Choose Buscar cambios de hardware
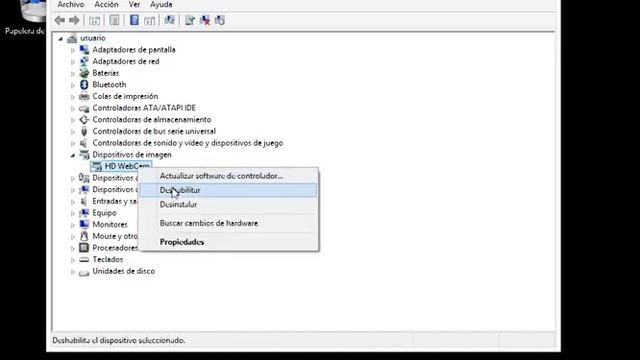Image resolution: width=640 pixels, height=360 pixels. (229, 223)
